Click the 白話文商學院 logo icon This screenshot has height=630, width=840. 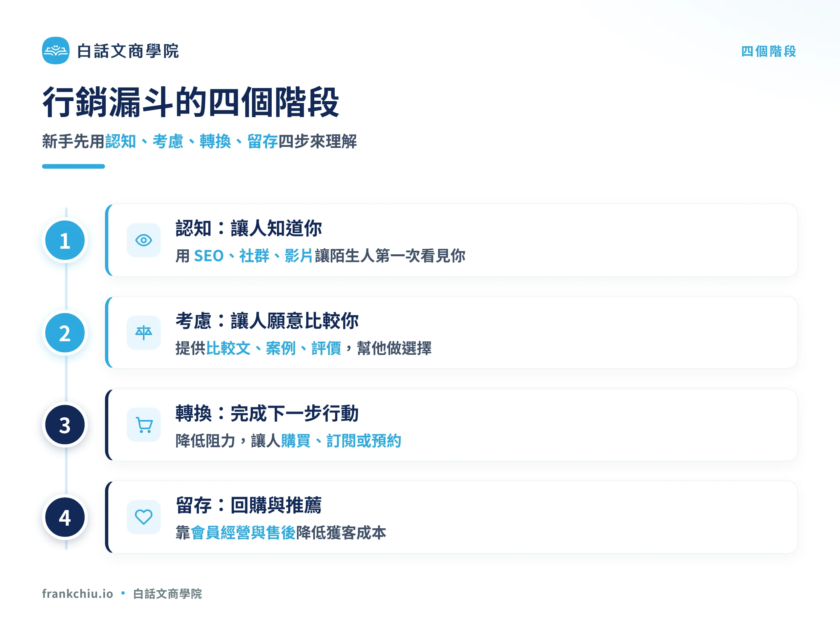click(55, 51)
